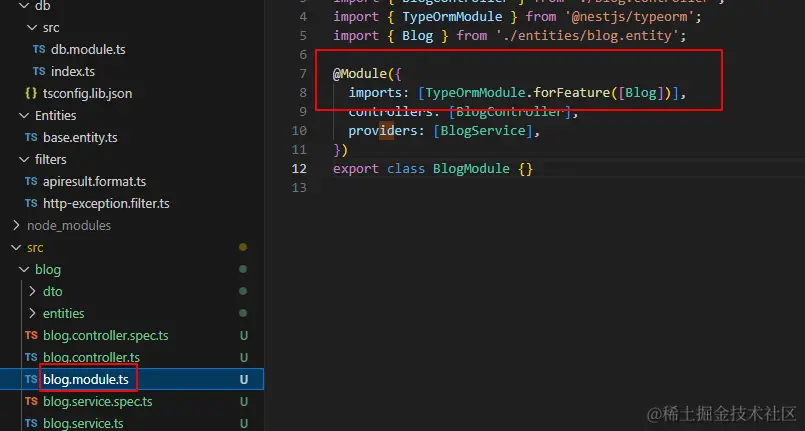Click TS icon of apiresult.format.ts
This screenshot has width=805, height=431.
pyautogui.click(x=31, y=182)
